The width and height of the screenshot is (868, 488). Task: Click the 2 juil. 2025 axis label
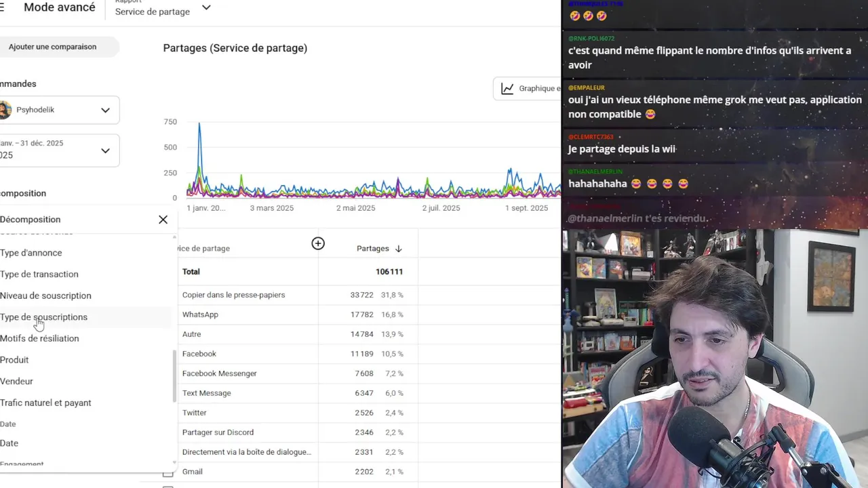click(x=441, y=208)
